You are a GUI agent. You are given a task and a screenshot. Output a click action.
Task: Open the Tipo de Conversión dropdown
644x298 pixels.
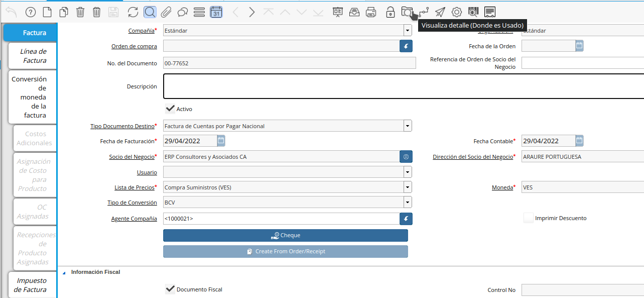pyautogui.click(x=408, y=203)
